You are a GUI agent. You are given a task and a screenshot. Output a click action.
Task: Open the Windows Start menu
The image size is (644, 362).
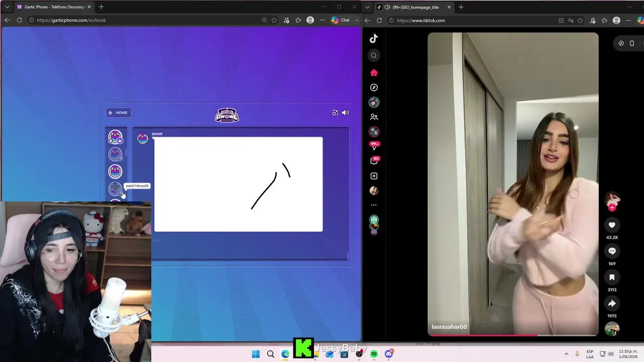click(256, 354)
